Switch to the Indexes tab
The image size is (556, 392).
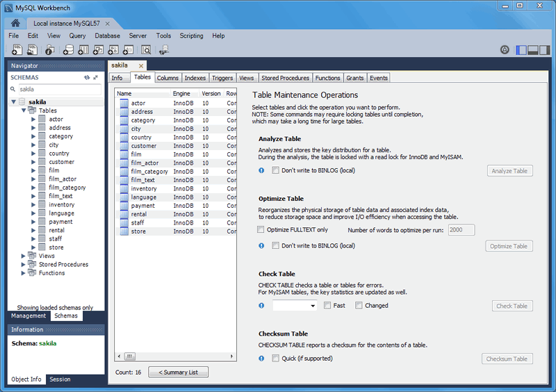[195, 78]
